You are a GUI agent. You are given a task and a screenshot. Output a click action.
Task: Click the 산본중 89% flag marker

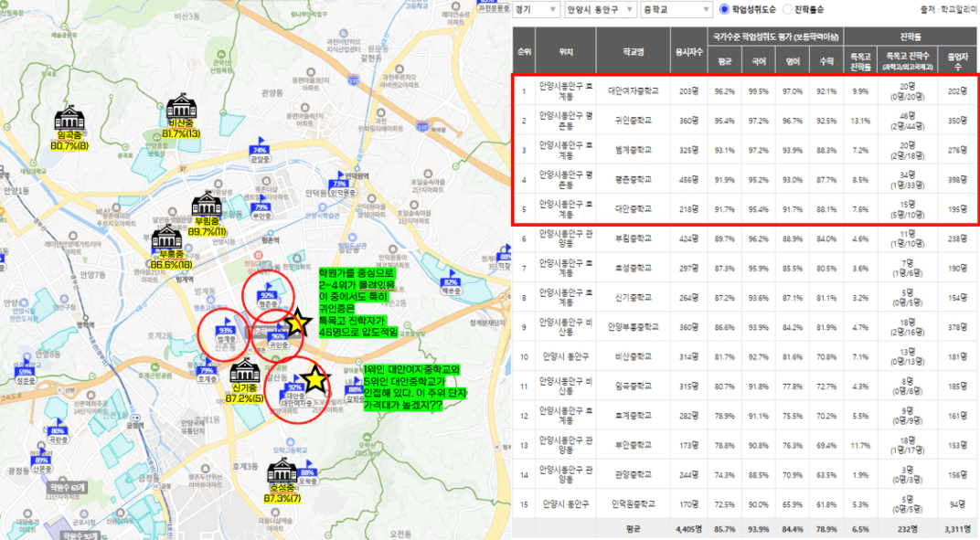tap(42, 461)
